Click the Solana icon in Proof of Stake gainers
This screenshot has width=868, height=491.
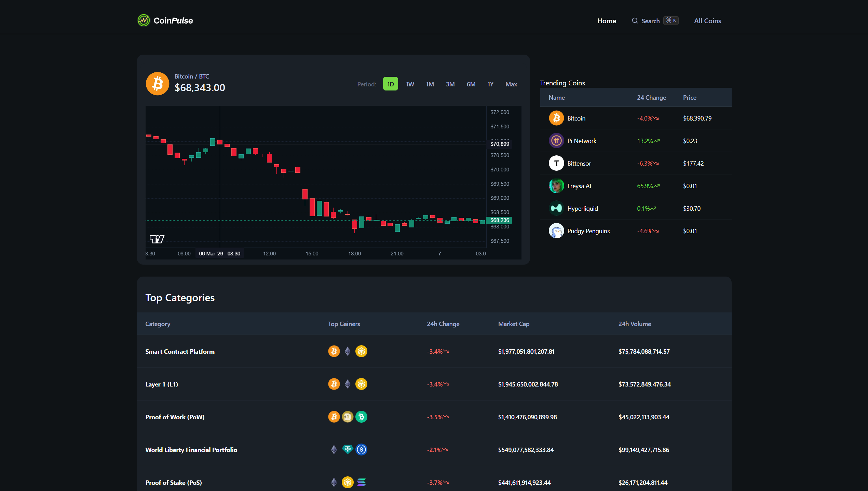361,482
